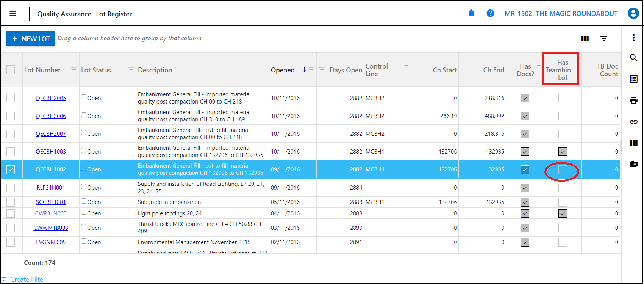Viewport: 644px width, 284px height.
Task: Click Ch End value 488.992
Action: coord(494,116)
